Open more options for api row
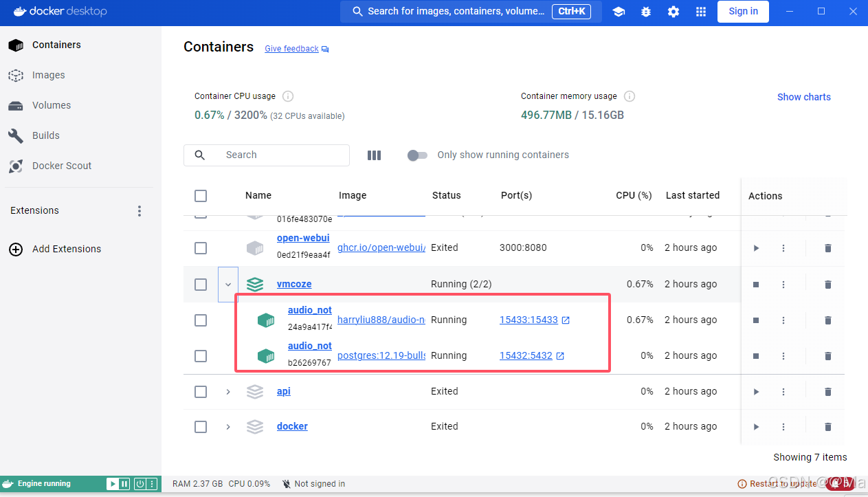The width and height of the screenshot is (868, 497). (x=783, y=392)
